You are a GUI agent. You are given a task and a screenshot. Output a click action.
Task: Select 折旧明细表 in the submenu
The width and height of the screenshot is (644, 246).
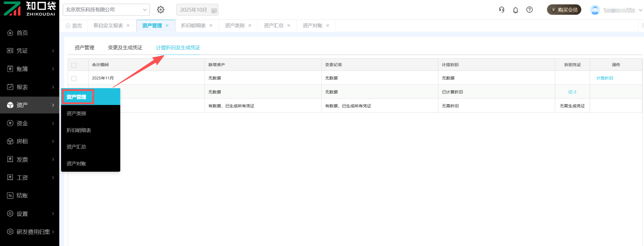pyautogui.click(x=79, y=130)
